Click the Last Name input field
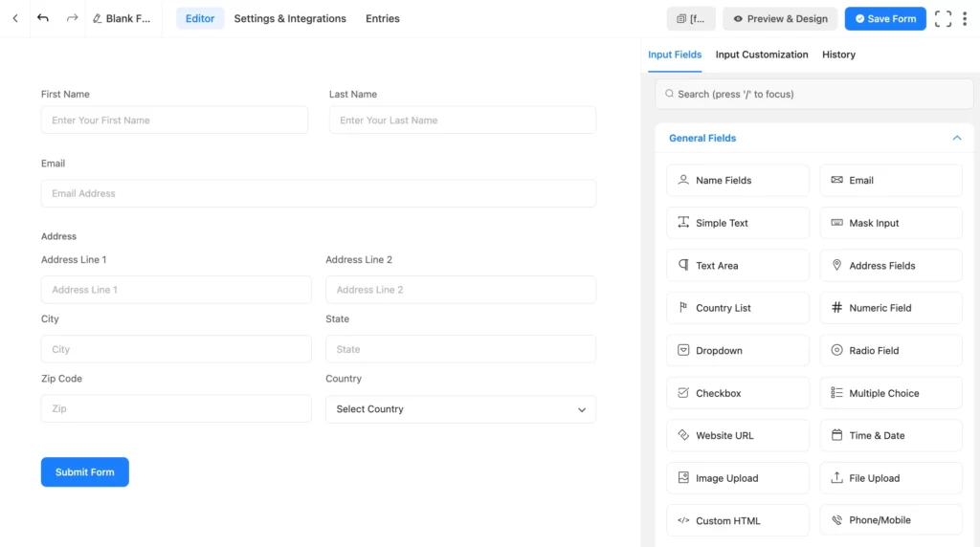Image resolution: width=980 pixels, height=547 pixels. [462, 120]
